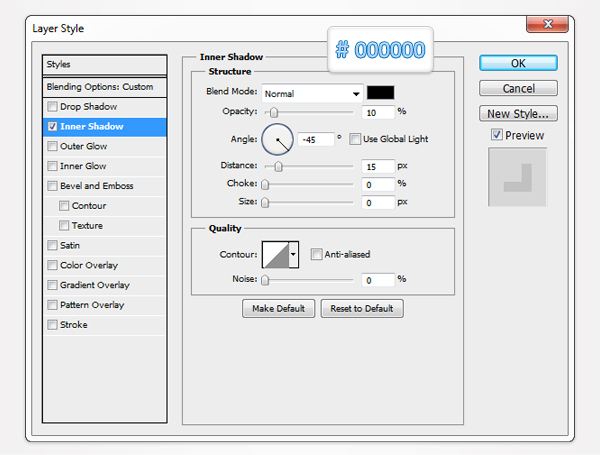Open the Angle dial control
The width and height of the screenshot is (600, 455).
[277, 139]
